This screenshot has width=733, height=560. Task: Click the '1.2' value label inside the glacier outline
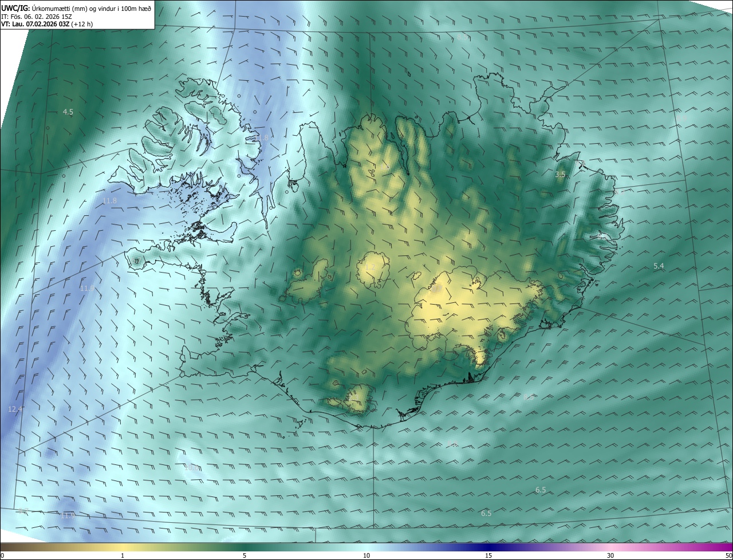pos(370,267)
